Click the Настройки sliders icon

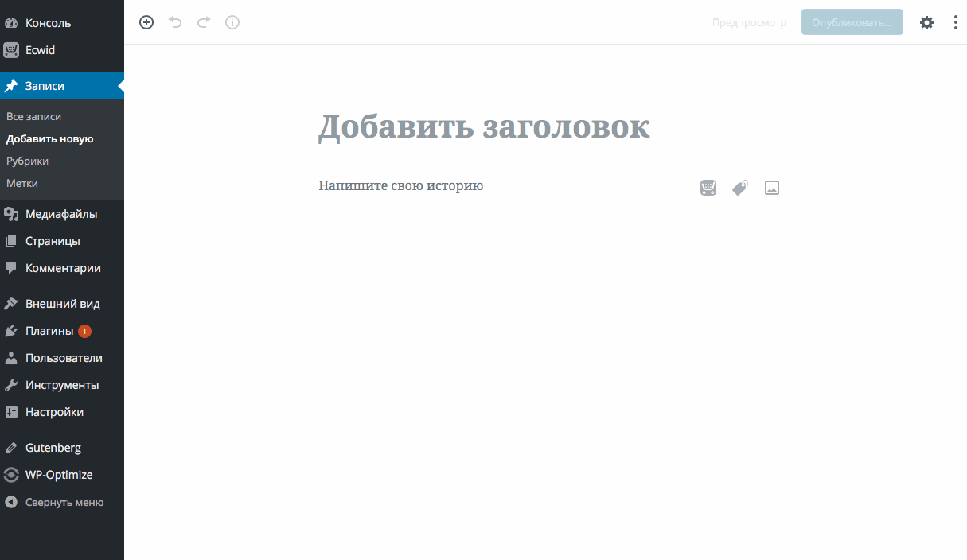pos(11,412)
